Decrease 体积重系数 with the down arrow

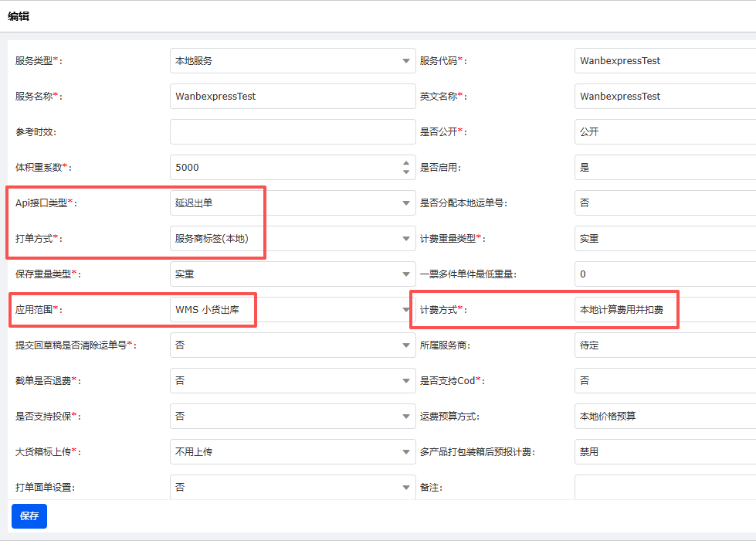(x=407, y=172)
